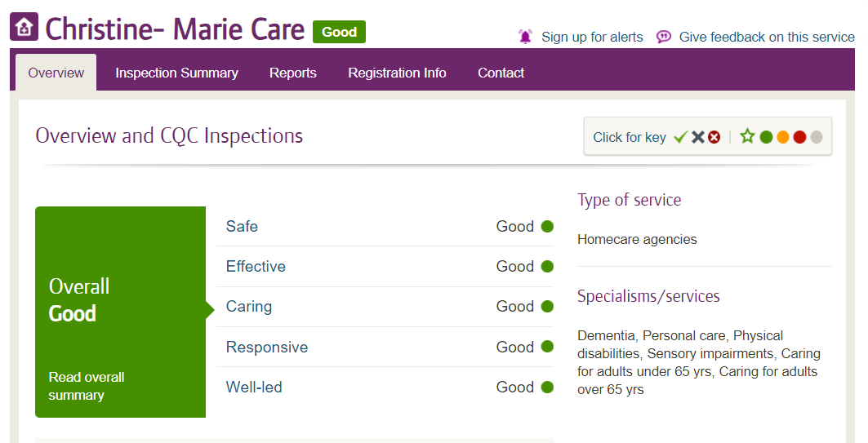This screenshot has height=443, width=868.
Task: Open the Reports tab
Action: click(x=293, y=73)
